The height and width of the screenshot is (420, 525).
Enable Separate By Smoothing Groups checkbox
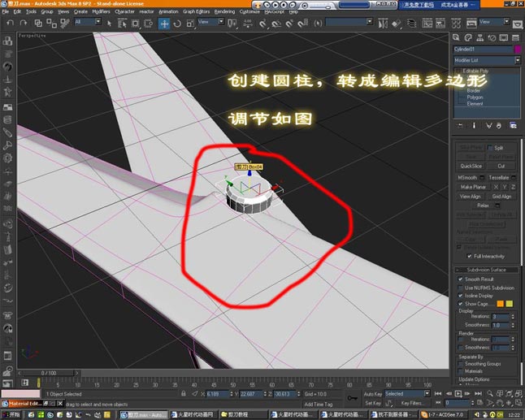(x=460, y=363)
